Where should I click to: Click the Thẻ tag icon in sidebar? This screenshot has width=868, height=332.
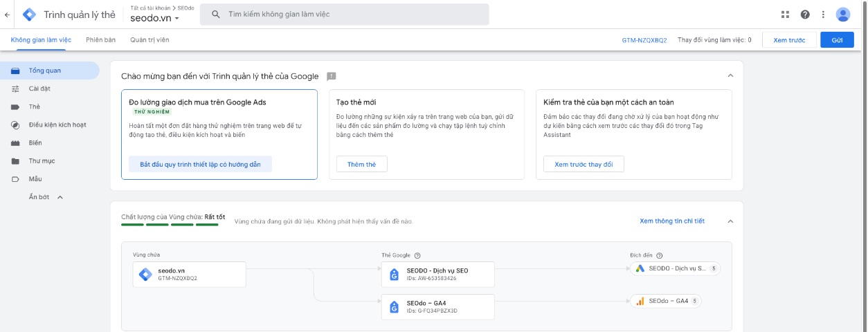15,107
